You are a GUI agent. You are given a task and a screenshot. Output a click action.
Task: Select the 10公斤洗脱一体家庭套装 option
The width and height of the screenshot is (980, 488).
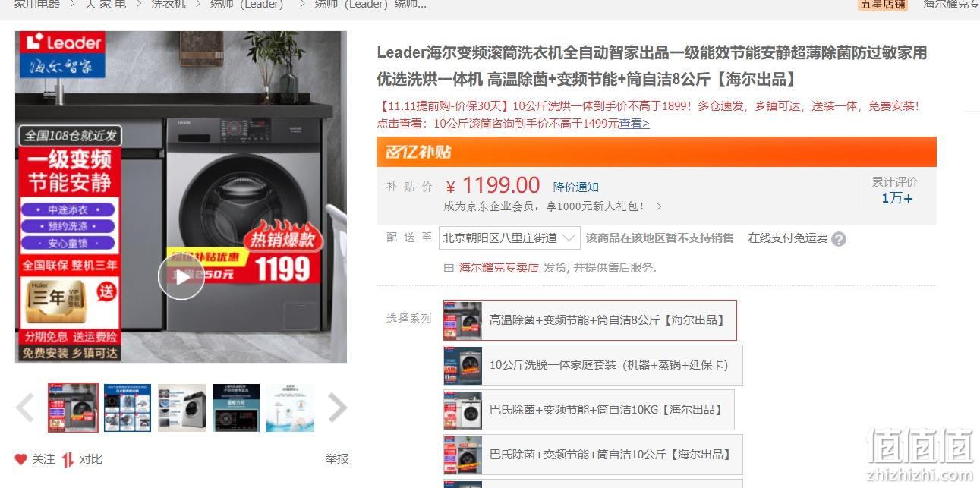click(x=593, y=365)
